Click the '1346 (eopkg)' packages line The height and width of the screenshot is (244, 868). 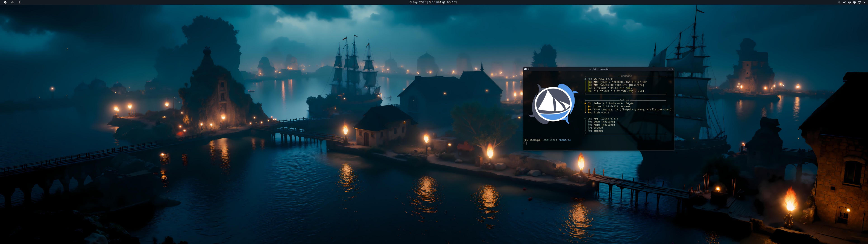630,110
